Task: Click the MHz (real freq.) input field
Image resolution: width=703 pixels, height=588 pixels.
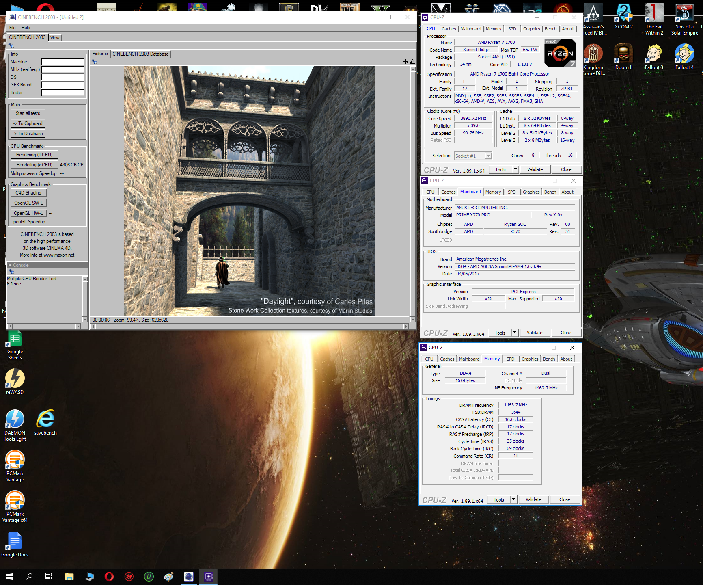Action: point(63,69)
